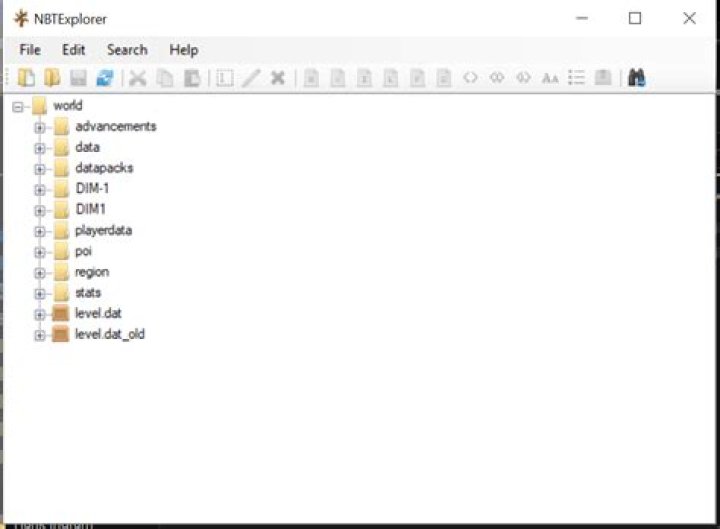Select the datapacks tree item
The width and height of the screenshot is (720, 529).
[104, 168]
